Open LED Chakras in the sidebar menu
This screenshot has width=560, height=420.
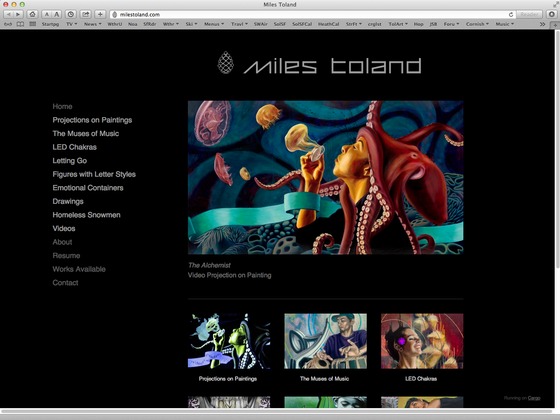click(x=75, y=147)
